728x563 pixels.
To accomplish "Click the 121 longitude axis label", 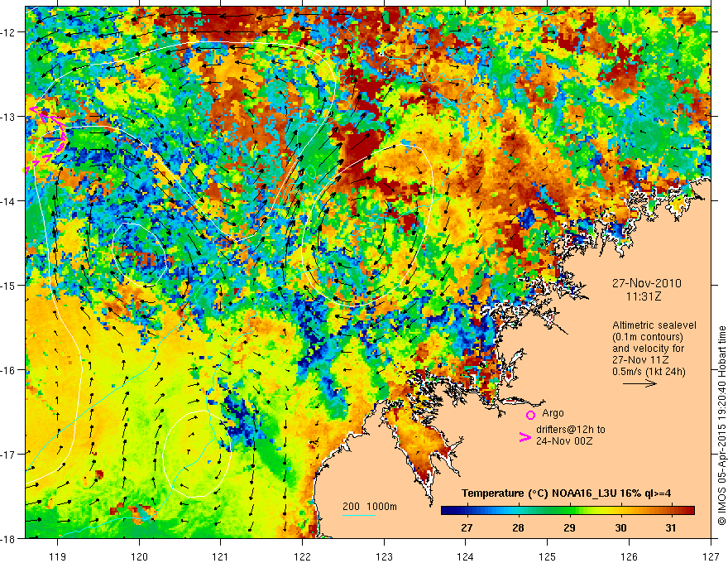I will point(221,556).
